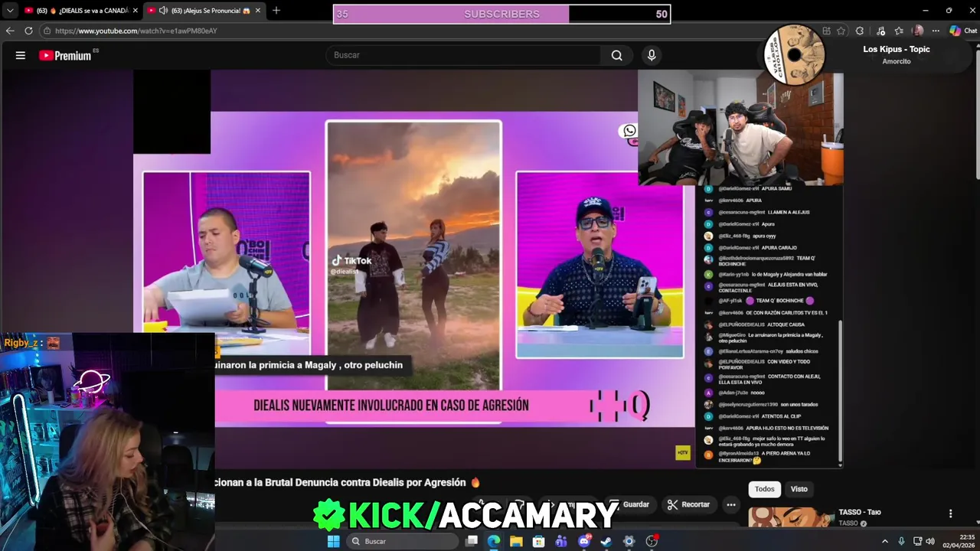Go back using the browser back arrow
980x551 pixels.
coord(10,31)
